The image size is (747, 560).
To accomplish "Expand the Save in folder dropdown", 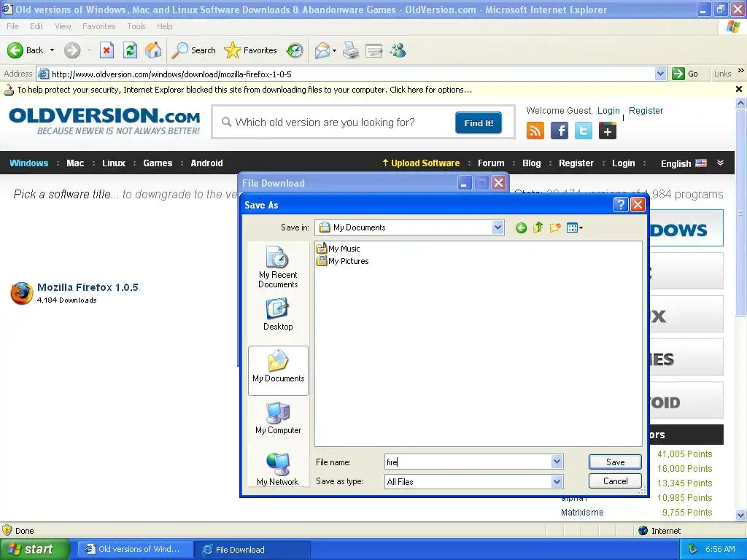I will click(498, 227).
